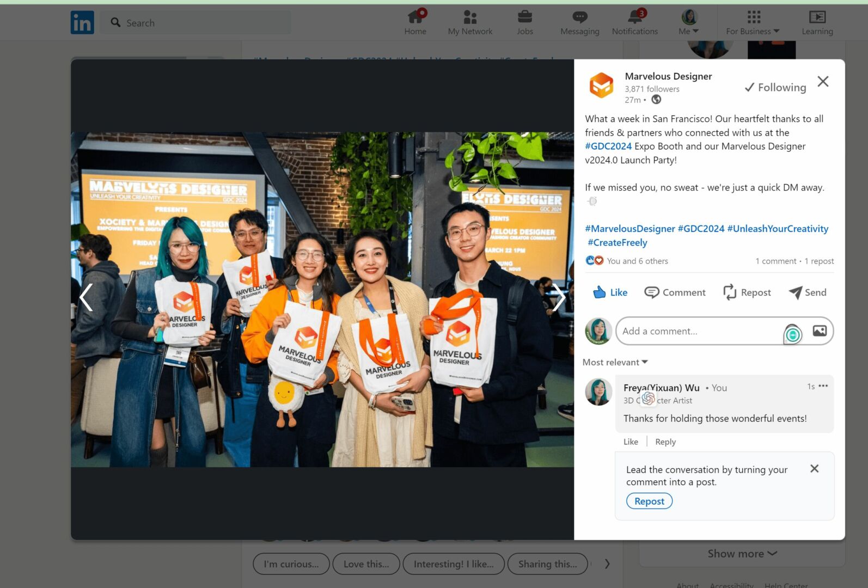
Task: Click the Add a comment field
Action: (700, 331)
